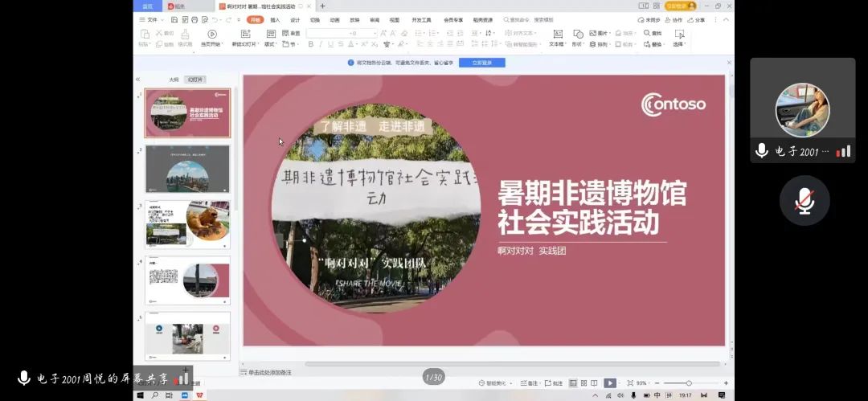This screenshot has width=868, height=401.
Task: Select the third slide thumbnail in panel
Action: (x=187, y=224)
